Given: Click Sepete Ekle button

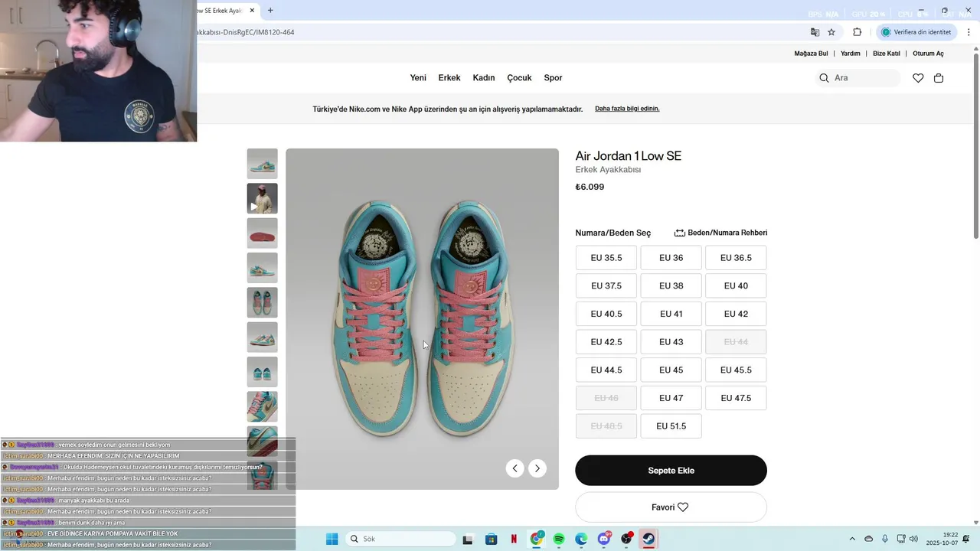Looking at the screenshot, I should pyautogui.click(x=671, y=471).
